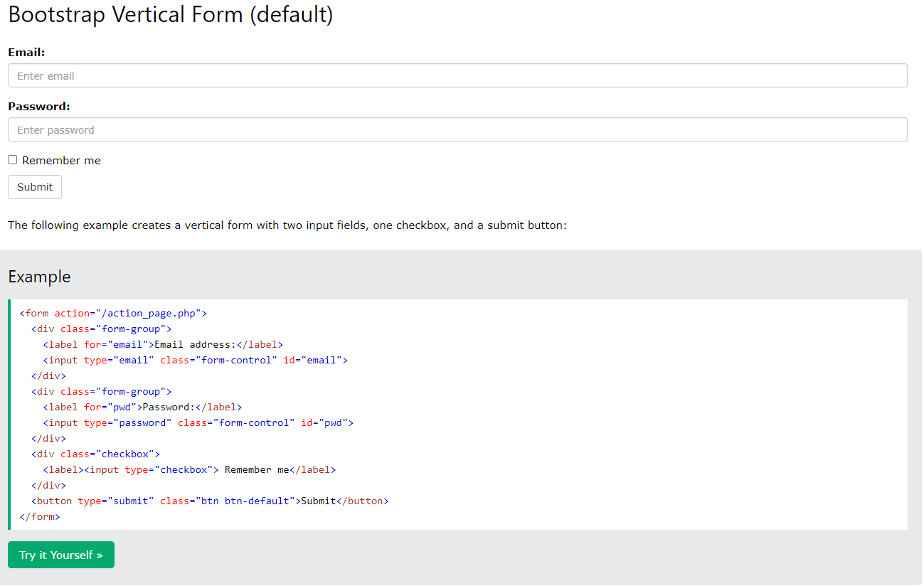
Task: Click the form action="/action_page.php" code line
Action: pyautogui.click(x=113, y=314)
